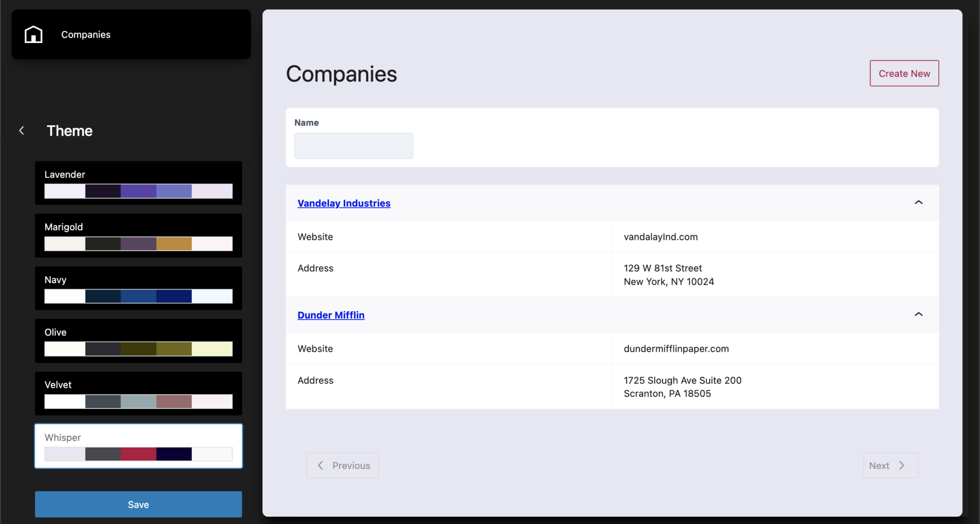Click the Save button

pos(138,504)
